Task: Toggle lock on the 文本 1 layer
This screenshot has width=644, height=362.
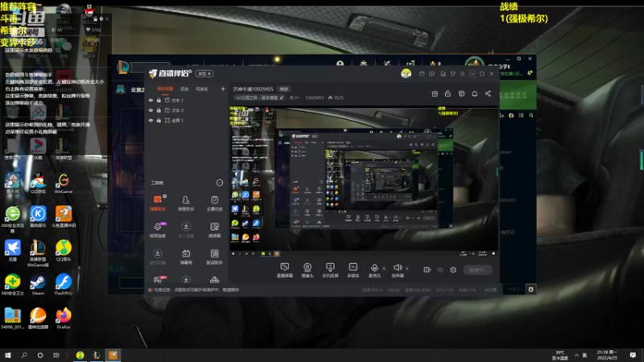Action: tap(159, 100)
